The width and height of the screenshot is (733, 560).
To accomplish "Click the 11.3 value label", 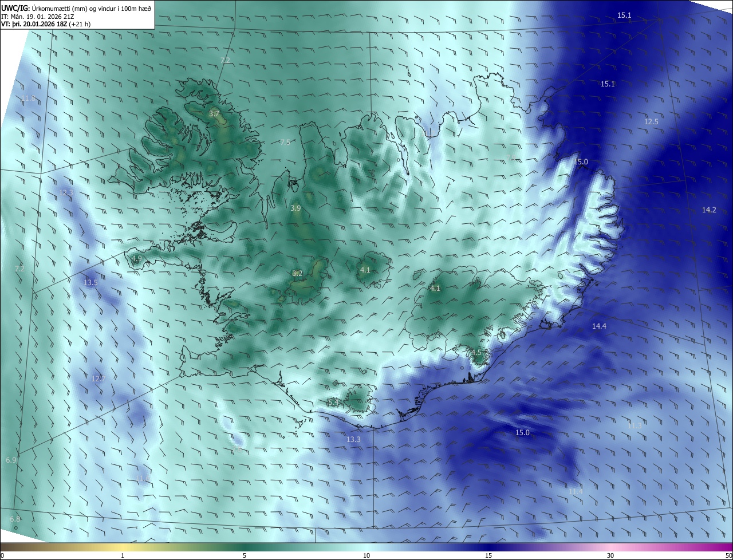I will click(x=635, y=425).
